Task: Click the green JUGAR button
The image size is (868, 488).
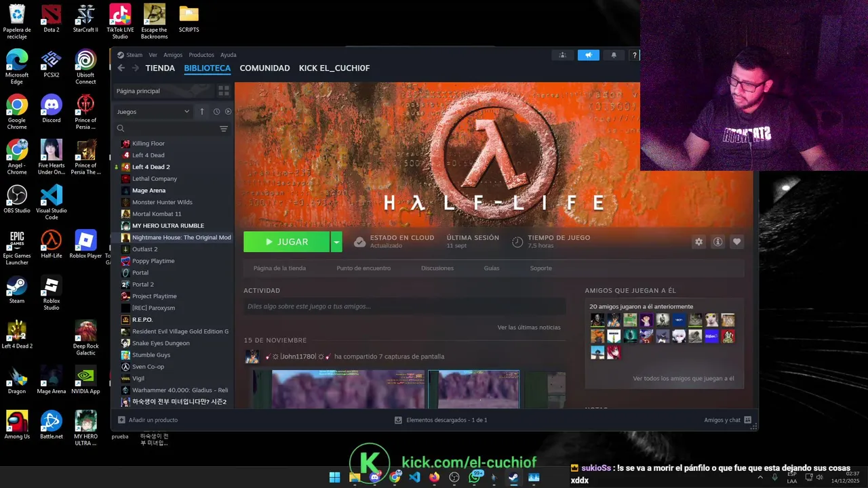Action: coord(286,242)
